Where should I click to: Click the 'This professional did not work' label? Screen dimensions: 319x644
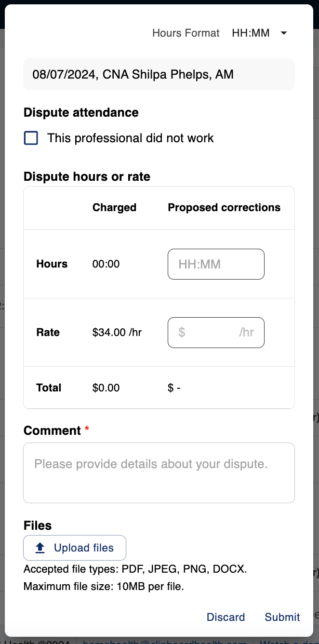pos(131,138)
